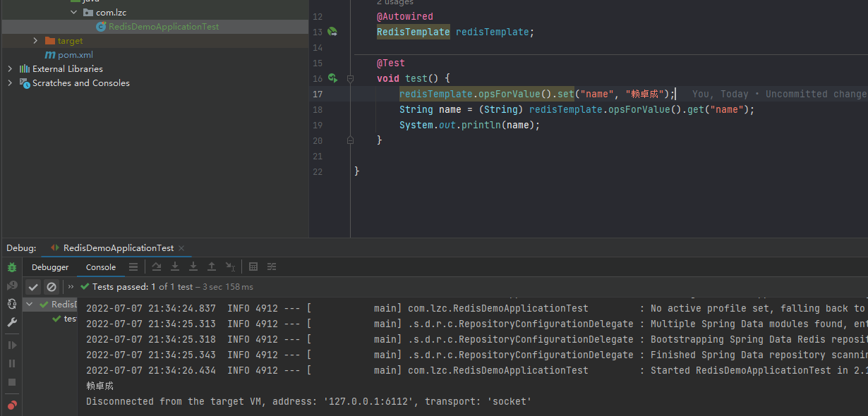This screenshot has height=416, width=868.
Task: Click Spring bean gutter icon on line 13
Action: pyautogui.click(x=332, y=32)
